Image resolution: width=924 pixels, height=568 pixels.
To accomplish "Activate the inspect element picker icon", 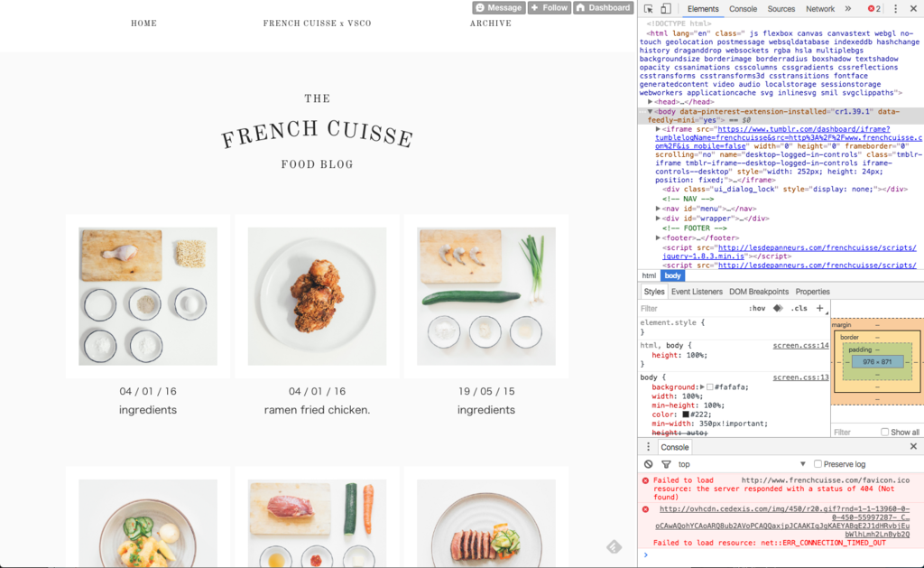I will [648, 9].
